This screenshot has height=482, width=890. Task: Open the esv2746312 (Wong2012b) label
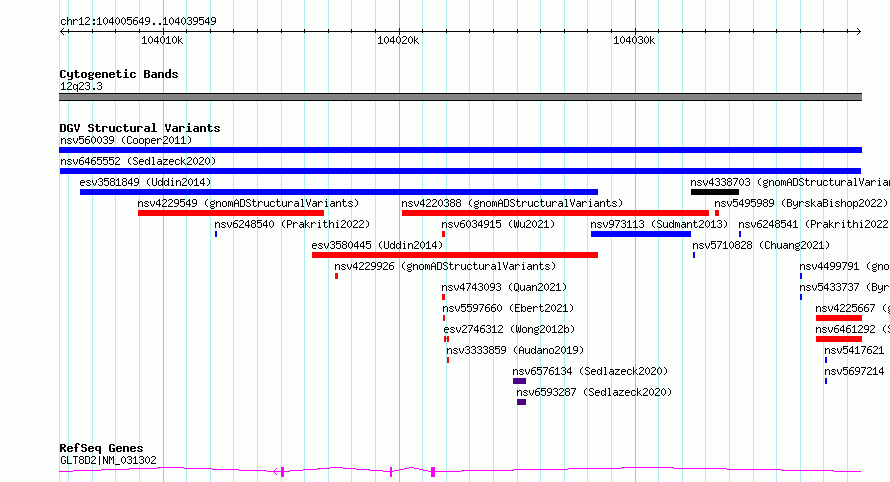pyautogui.click(x=509, y=329)
